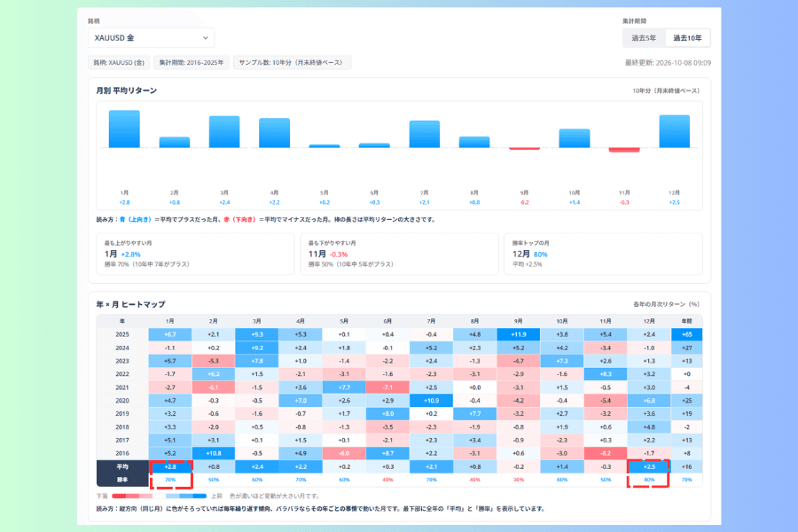Click the red 11月 negative bar
Image resolution: width=798 pixels, height=532 pixels.
tap(624, 150)
